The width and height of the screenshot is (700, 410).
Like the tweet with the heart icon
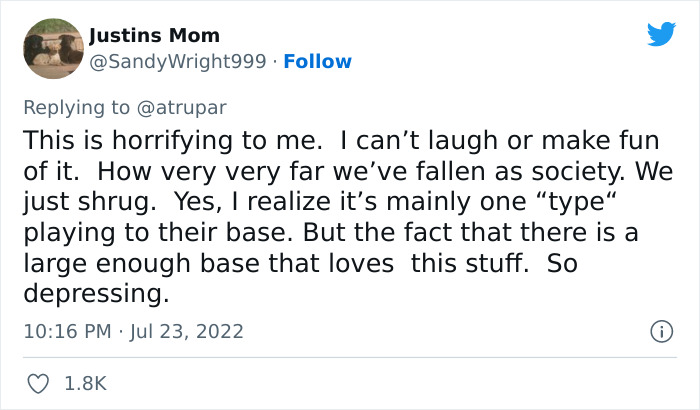point(39,383)
